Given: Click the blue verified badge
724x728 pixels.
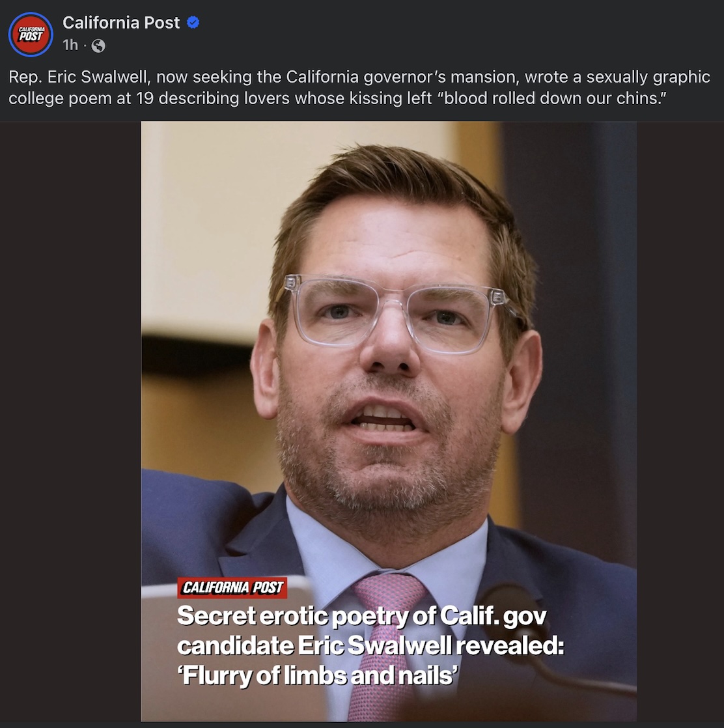Looking at the screenshot, I should (x=193, y=22).
